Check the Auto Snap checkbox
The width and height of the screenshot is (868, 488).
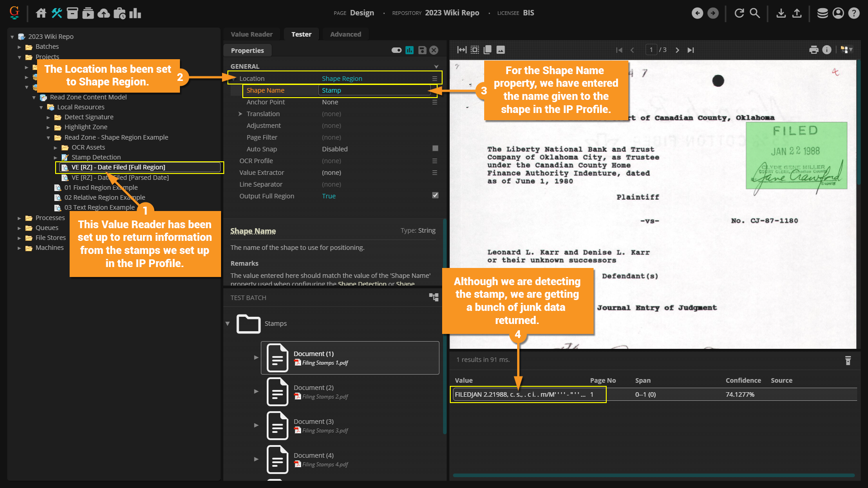(x=435, y=149)
